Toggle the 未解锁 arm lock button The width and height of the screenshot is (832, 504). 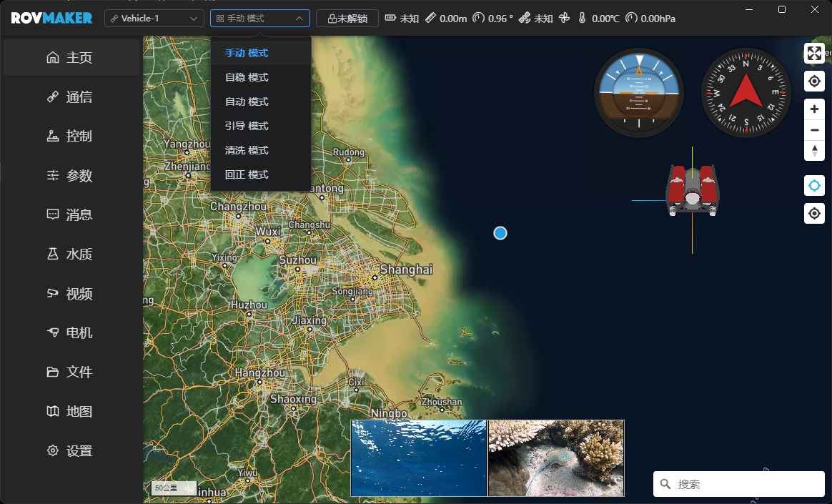click(347, 18)
